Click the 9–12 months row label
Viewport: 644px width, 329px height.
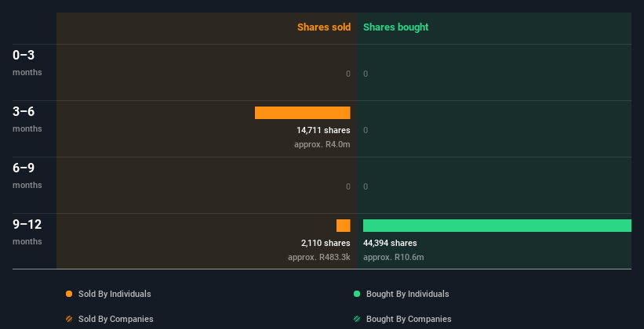pos(27,232)
